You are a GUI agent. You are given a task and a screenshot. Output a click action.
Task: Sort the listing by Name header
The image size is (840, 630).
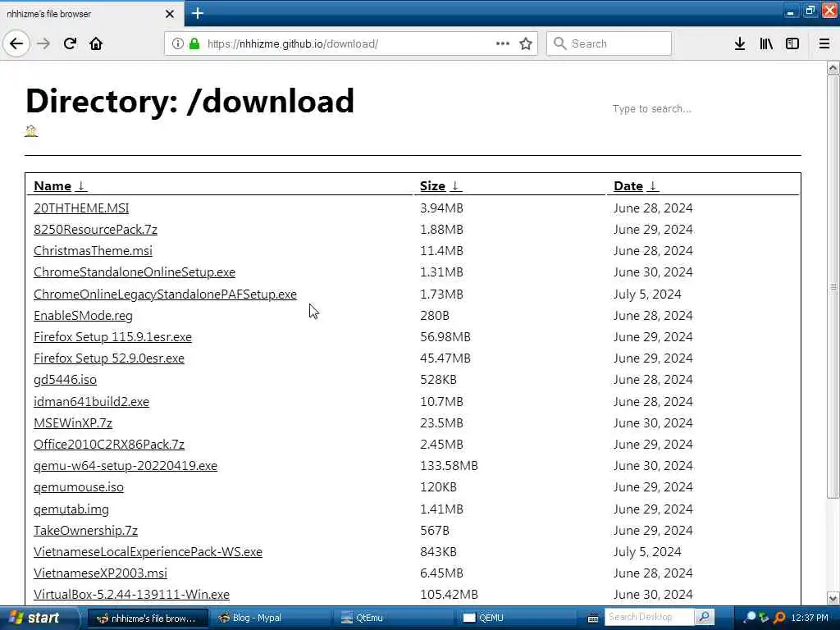click(x=52, y=186)
